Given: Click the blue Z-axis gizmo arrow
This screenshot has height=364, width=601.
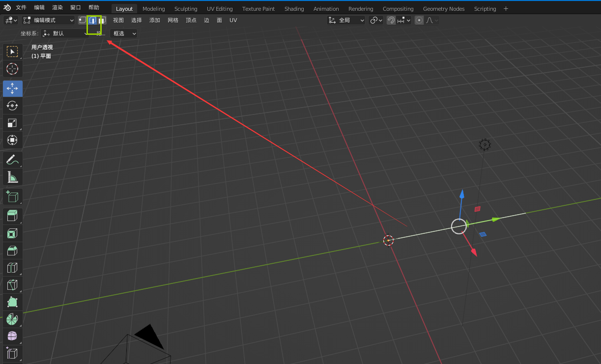Looking at the screenshot, I should click(461, 195).
